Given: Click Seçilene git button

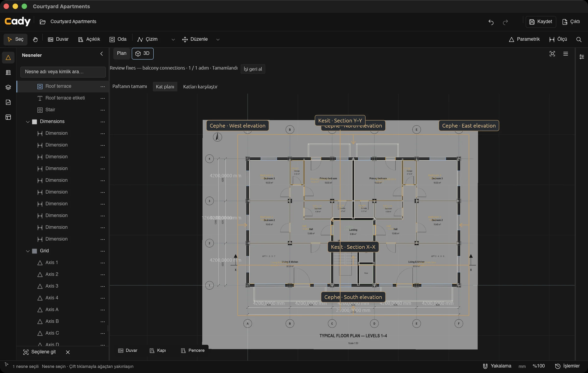Looking at the screenshot, I should [39, 352].
